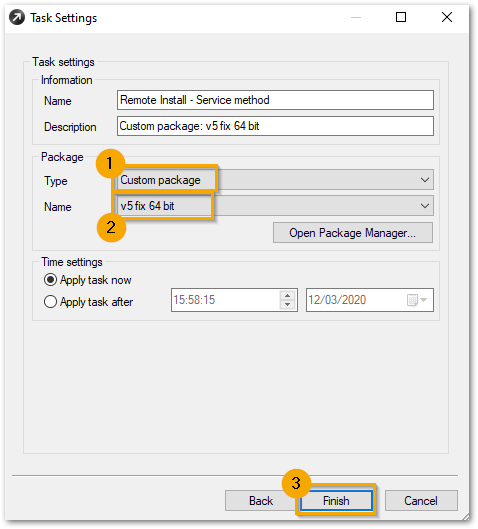Edit the task Name input field
478x529 pixels.
click(275, 100)
